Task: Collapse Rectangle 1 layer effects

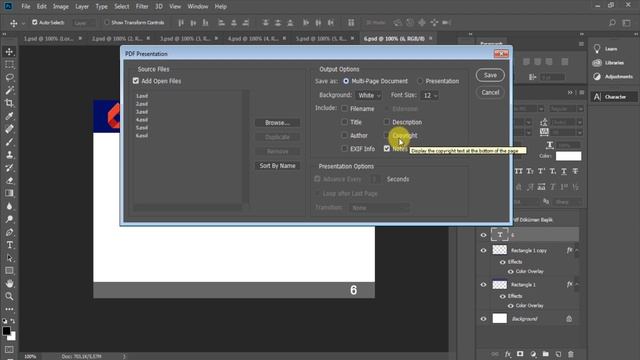Action: [576, 284]
